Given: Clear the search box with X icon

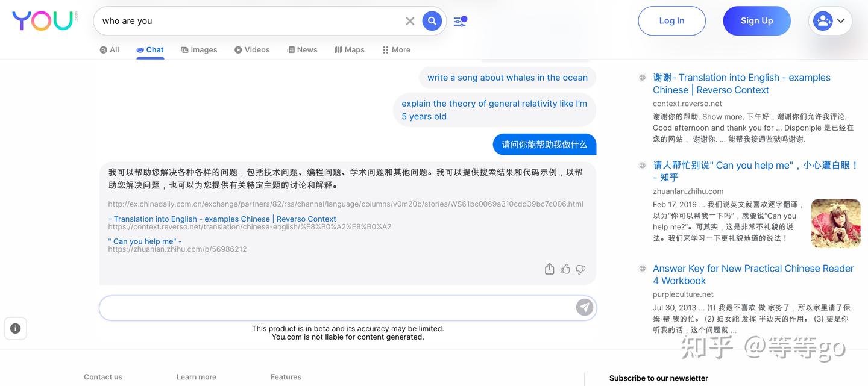Looking at the screenshot, I should point(410,21).
